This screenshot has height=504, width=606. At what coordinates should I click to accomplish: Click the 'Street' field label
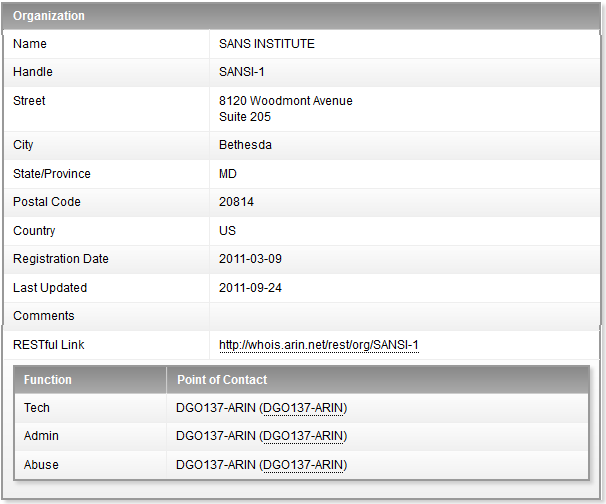pyautogui.click(x=29, y=101)
